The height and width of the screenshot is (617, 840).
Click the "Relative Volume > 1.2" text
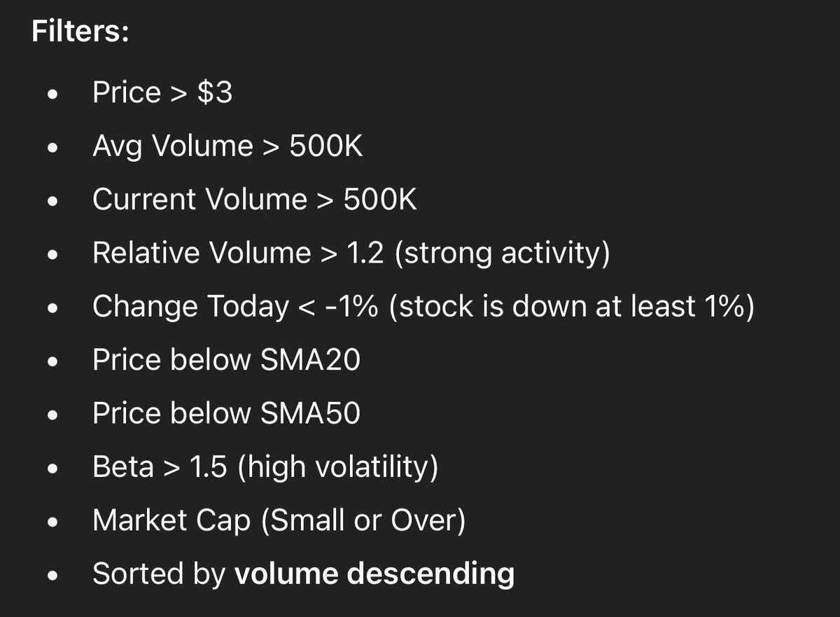[x=239, y=254]
